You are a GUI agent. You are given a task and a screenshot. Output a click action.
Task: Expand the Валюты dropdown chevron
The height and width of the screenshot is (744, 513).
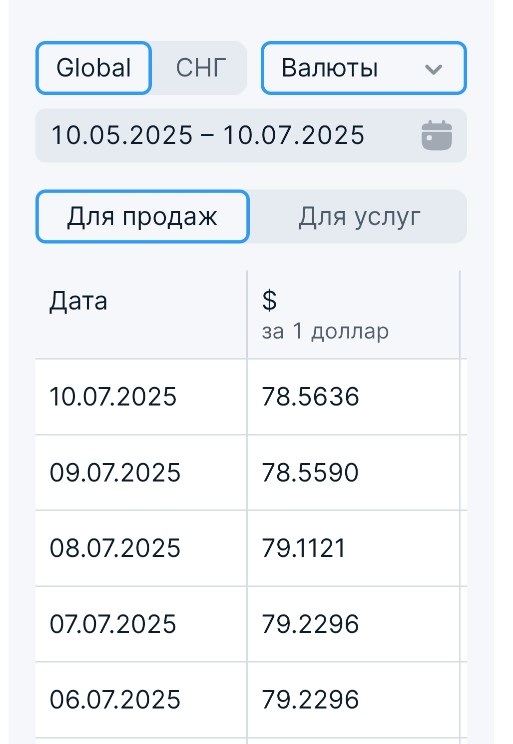click(433, 69)
